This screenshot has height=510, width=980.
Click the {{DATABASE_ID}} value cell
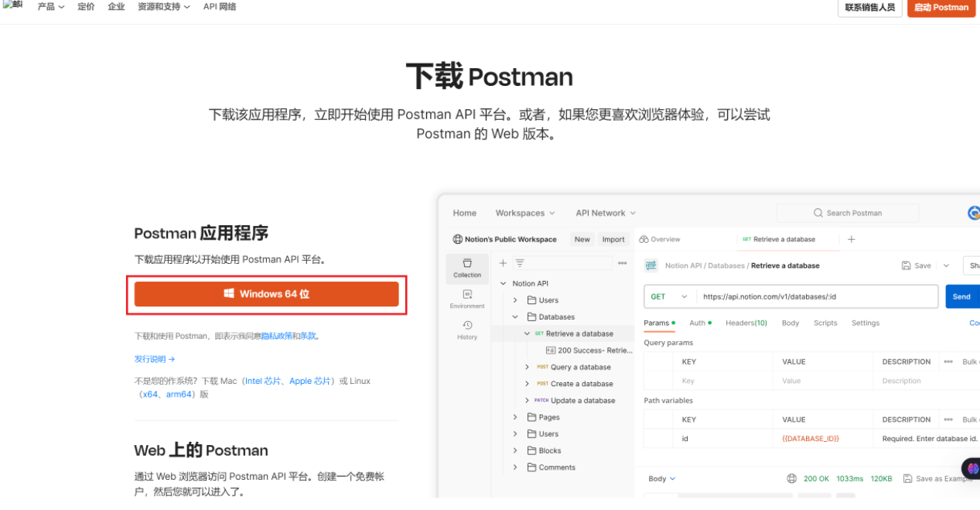click(x=823, y=439)
